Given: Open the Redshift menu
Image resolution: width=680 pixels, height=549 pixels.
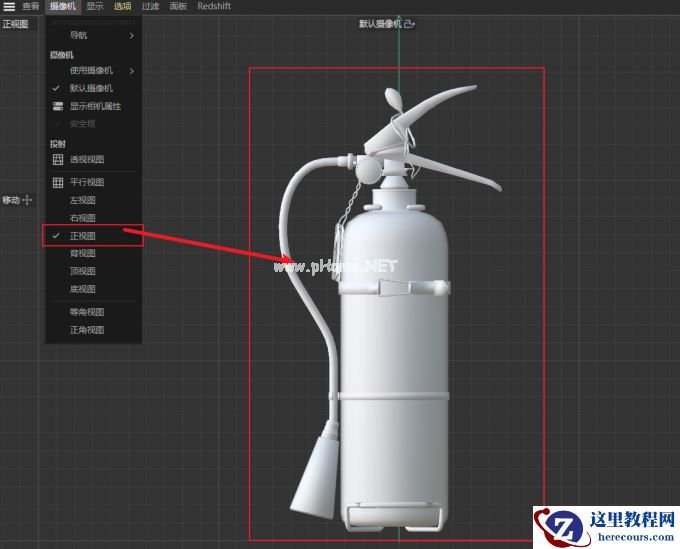Looking at the screenshot, I should click(x=214, y=6).
